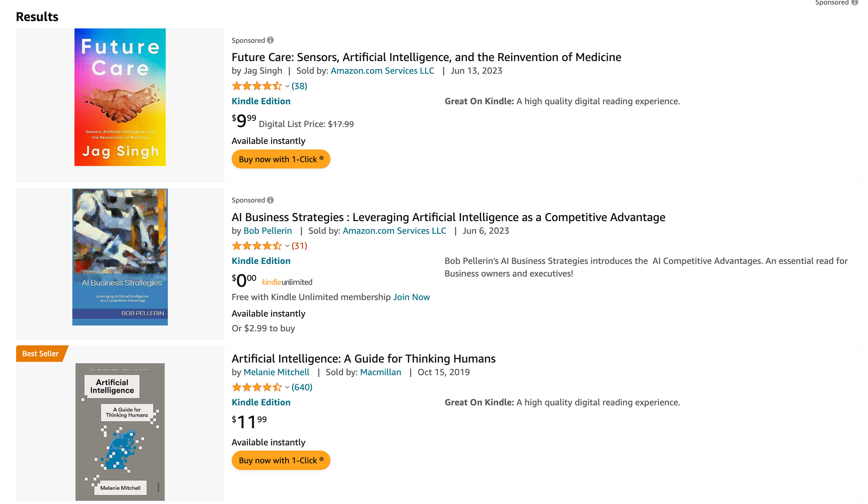Image resolution: width=868 pixels, height=504 pixels.
Task: Click the kindleunlimited logo
Action: 287,282
